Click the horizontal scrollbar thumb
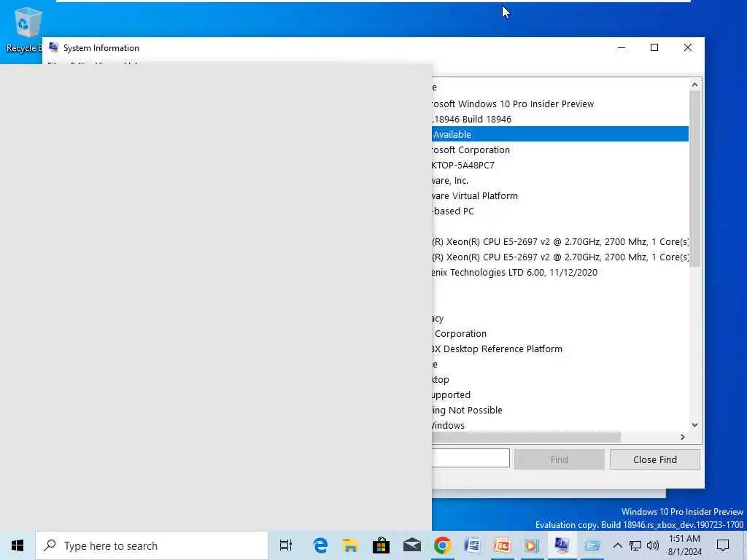The width and height of the screenshot is (747, 560). (x=526, y=437)
